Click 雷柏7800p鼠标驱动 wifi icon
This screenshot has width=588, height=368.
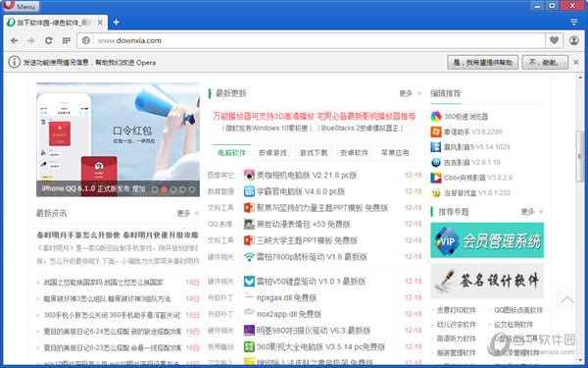pos(249,257)
